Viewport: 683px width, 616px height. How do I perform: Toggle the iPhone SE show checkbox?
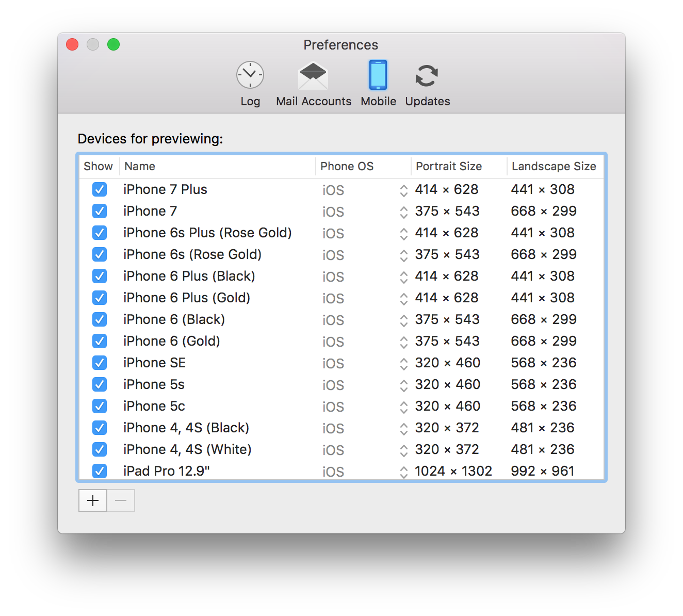100,363
